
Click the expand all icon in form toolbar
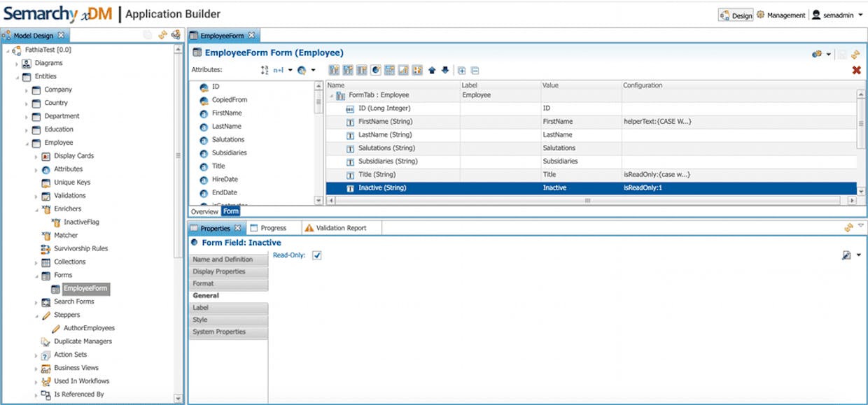[x=462, y=70]
